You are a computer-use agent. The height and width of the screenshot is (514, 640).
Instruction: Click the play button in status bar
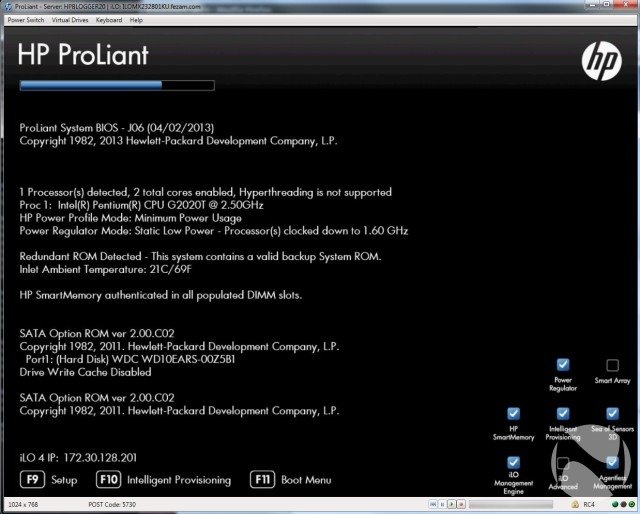point(451,505)
